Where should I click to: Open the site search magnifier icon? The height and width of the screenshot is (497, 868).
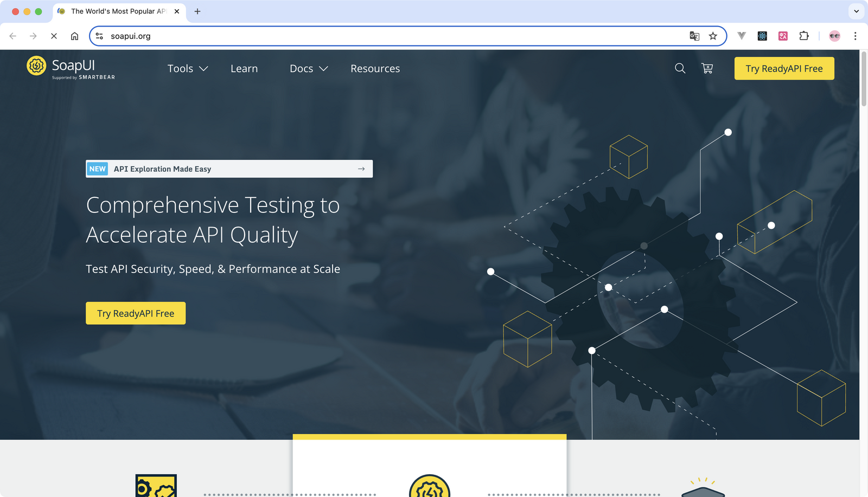click(680, 68)
